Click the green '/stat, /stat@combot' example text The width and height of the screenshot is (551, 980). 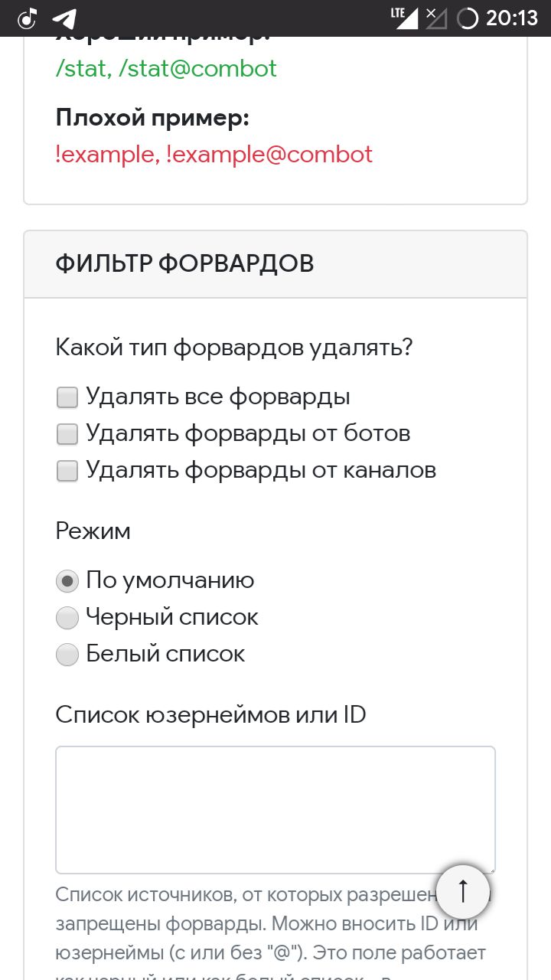pyautogui.click(x=166, y=69)
